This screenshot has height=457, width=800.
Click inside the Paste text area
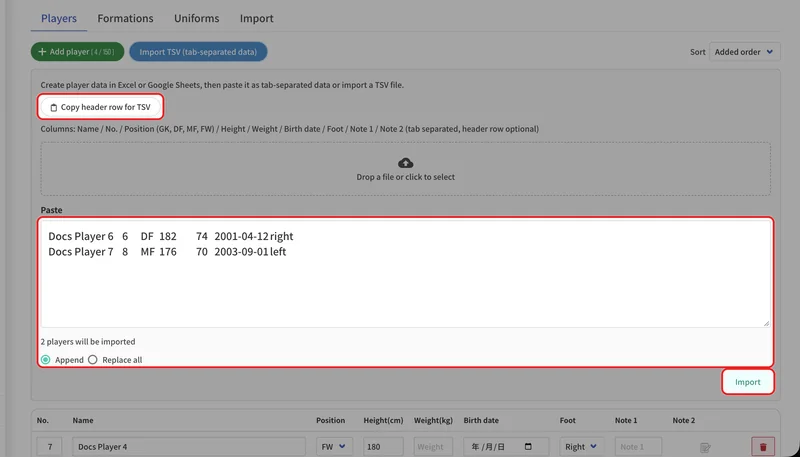(406, 274)
